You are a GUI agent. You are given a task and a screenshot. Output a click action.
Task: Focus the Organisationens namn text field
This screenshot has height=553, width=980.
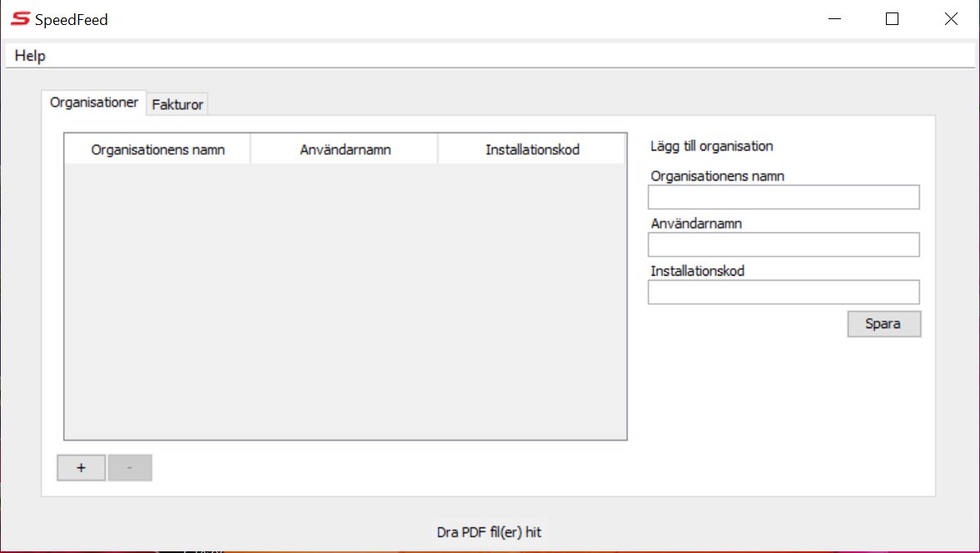tap(784, 197)
